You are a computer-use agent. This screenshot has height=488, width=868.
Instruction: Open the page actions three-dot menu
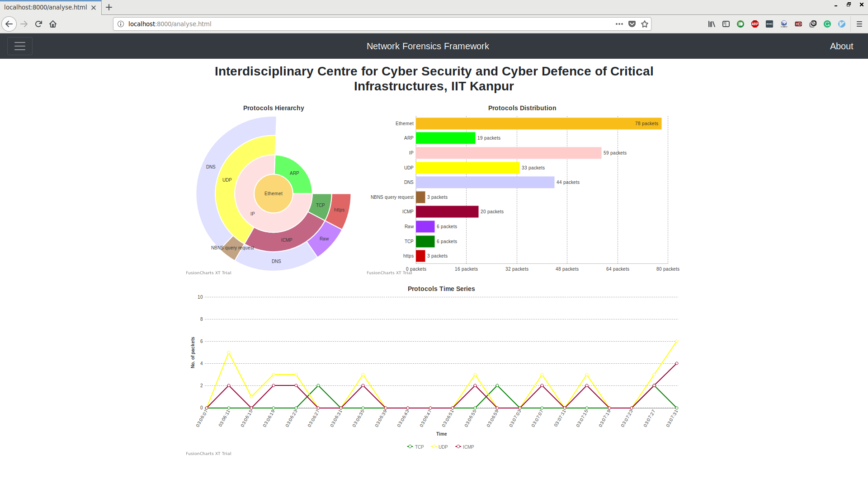tap(619, 24)
